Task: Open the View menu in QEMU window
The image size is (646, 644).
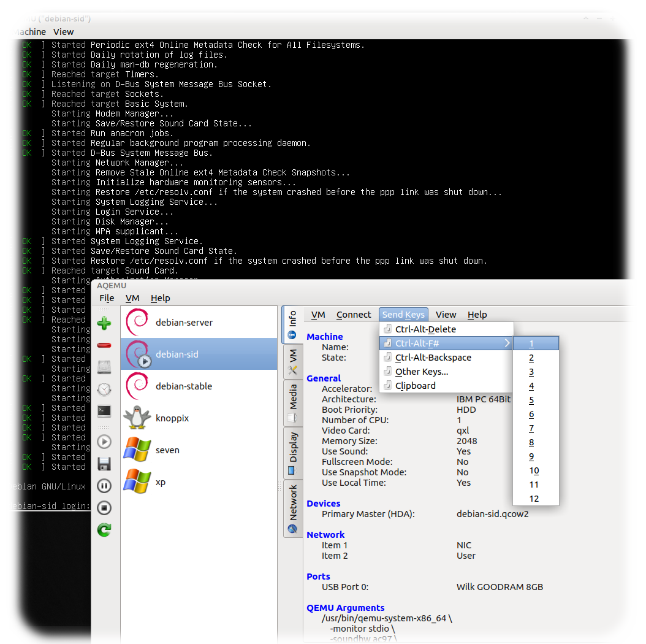Action: [64, 32]
